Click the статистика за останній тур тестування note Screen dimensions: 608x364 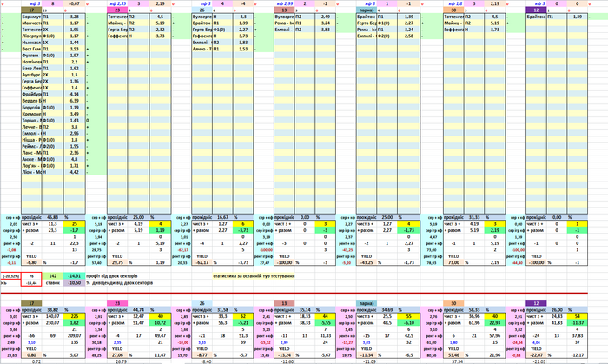tap(254, 276)
